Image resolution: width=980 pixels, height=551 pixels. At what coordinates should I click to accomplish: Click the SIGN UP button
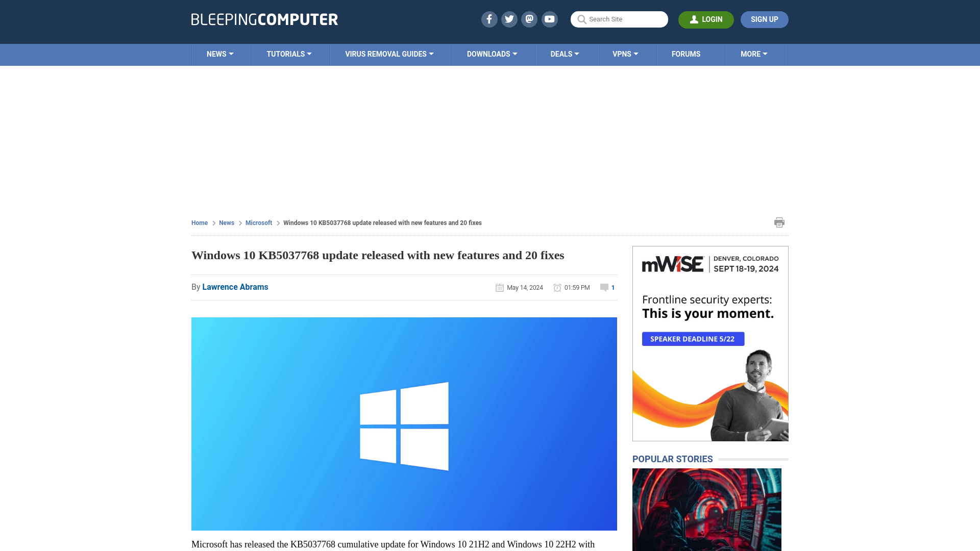click(x=765, y=19)
